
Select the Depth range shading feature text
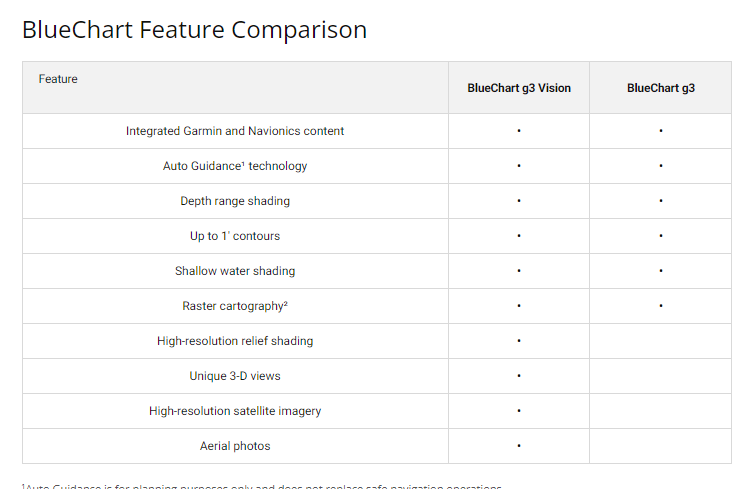pyautogui.click(x=235, y=201)
